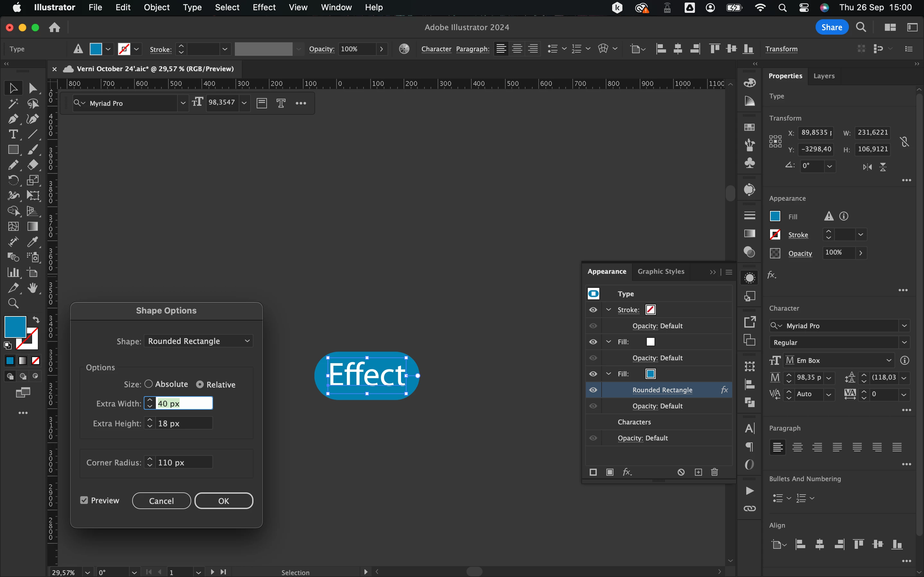This screenshot has width=924, height=577.
Task: Select the Pen tool in toolbar
Action: 13,119
